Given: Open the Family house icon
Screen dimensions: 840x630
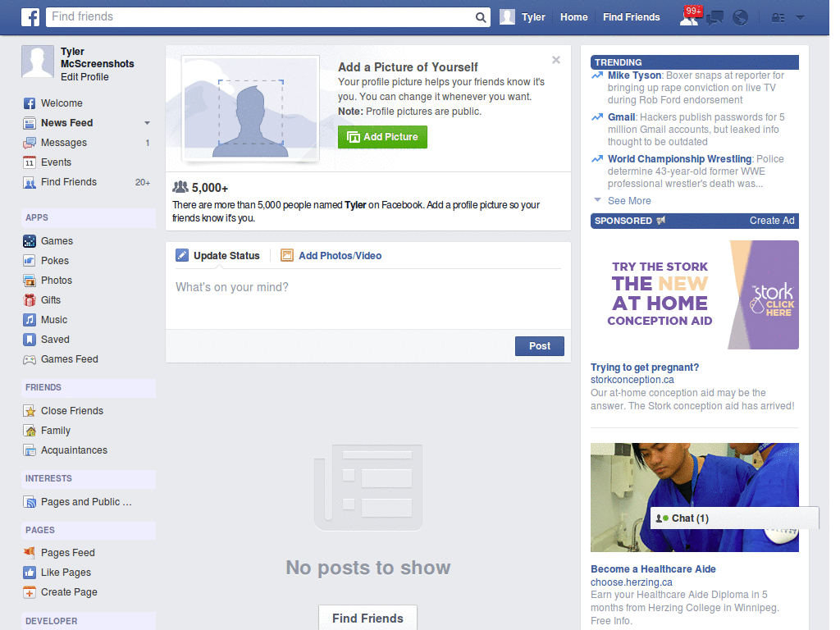Looking at the screenshot, I should [x=30, y=431].
